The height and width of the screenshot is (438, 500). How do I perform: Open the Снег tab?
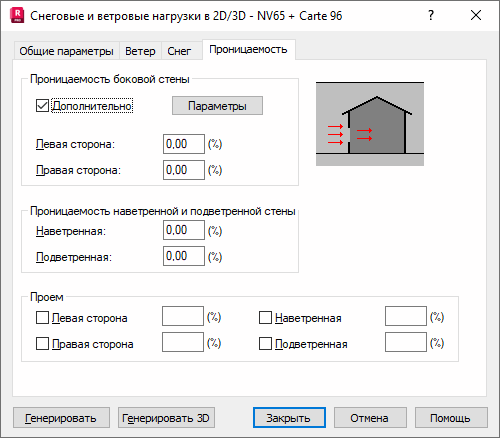click(x=179, y=51)
